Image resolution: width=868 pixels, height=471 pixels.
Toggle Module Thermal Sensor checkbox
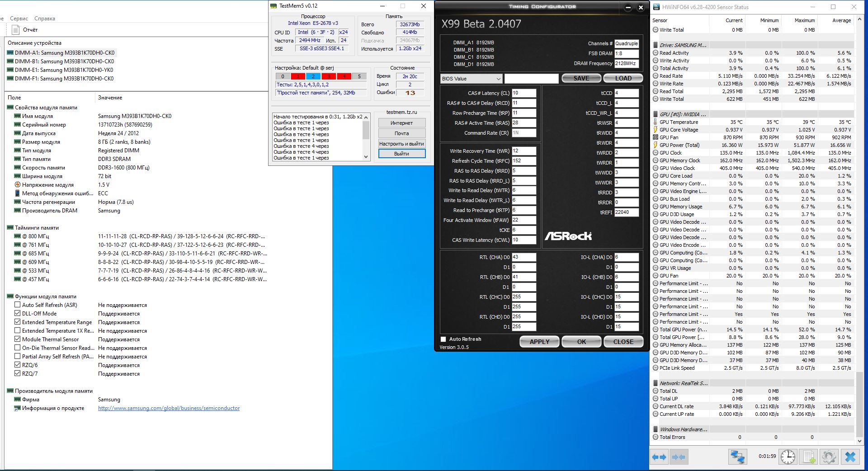click(18, 339)
